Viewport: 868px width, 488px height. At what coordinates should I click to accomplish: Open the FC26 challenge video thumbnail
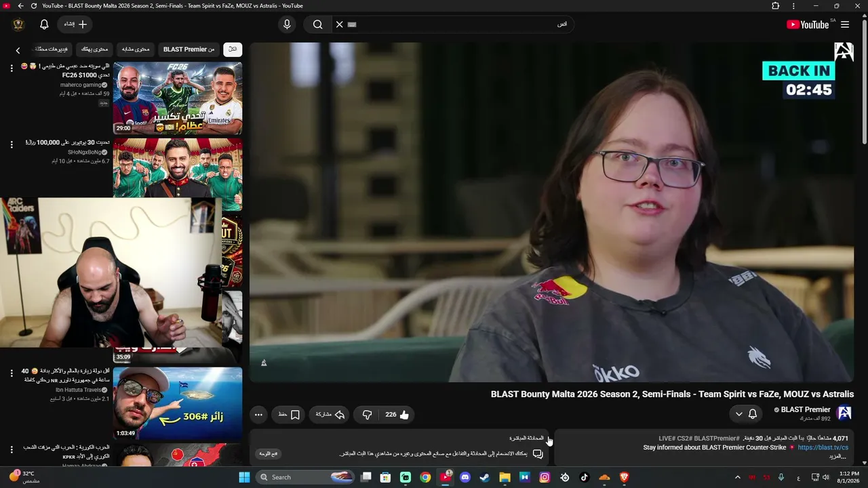[x=178, y=98]
